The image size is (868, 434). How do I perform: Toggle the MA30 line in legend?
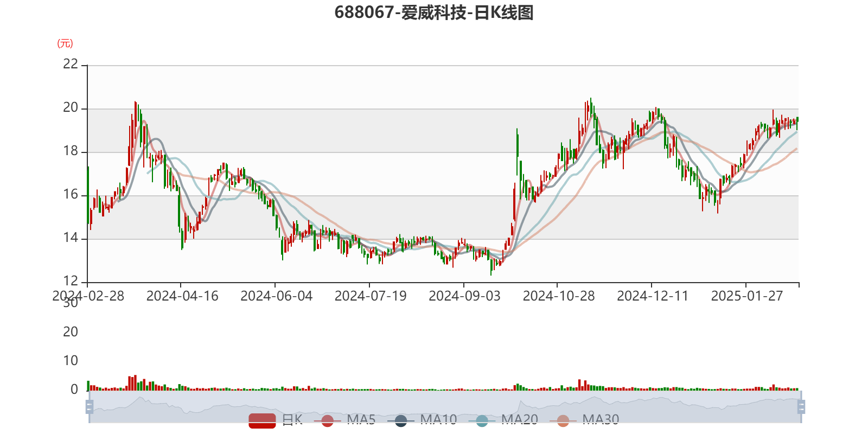[x=584, y=420]
